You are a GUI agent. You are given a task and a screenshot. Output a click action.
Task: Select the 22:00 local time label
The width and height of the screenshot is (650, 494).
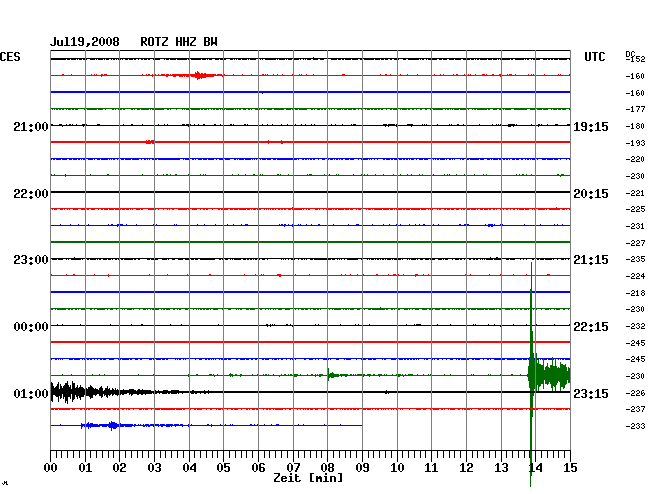click(x=31, y=194)
